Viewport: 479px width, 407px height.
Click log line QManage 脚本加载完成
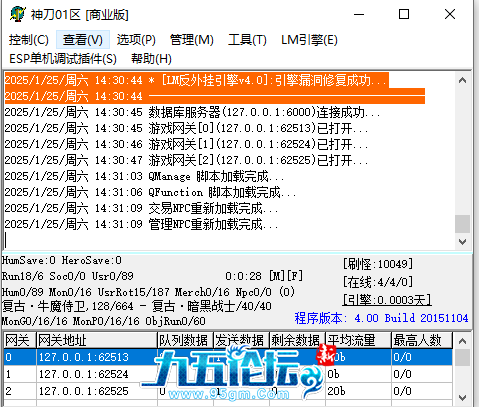point(144,176)
